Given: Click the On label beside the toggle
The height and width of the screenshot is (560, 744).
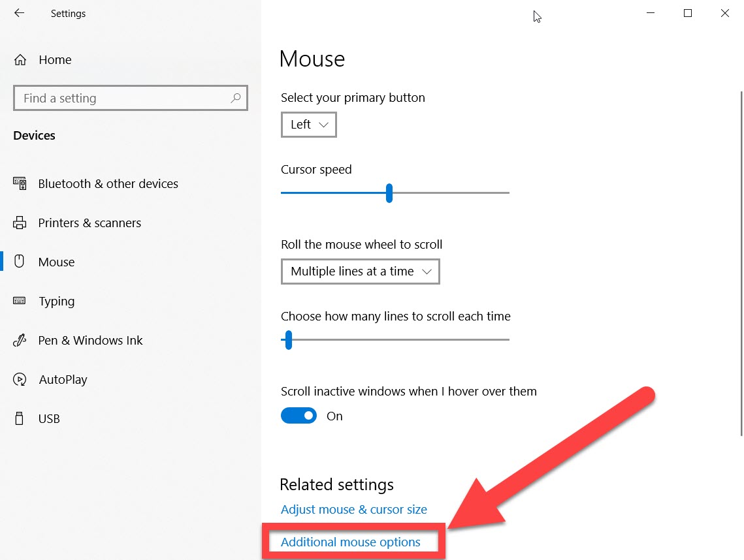Looking at the screenshot, I should pos(334,416).
